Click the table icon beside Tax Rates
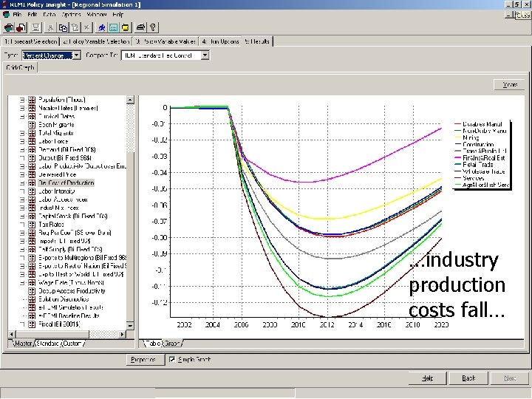 (32, 225)
